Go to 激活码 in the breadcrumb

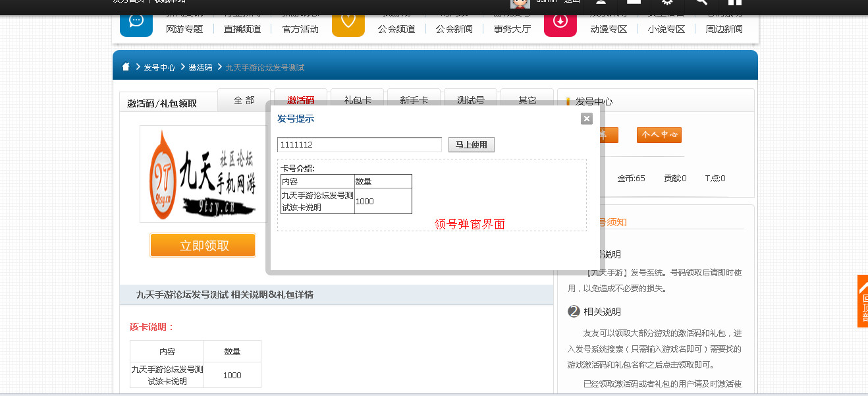tap(200, 67)
